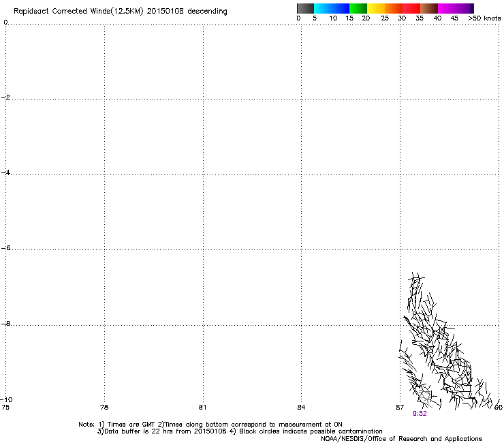Screen dimensions: 504x443
Task: Click the '35' legend scale label
Action: 420,18
